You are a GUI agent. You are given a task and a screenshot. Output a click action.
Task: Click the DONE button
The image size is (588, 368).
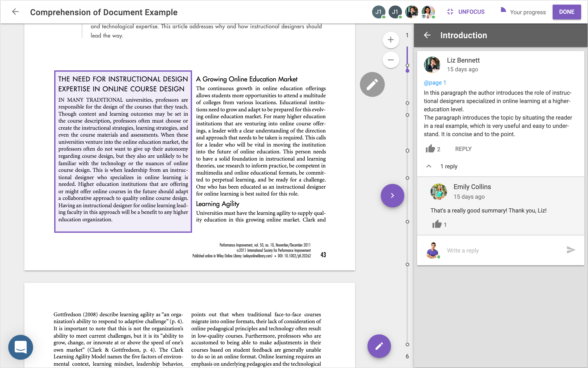coord(567,12)
